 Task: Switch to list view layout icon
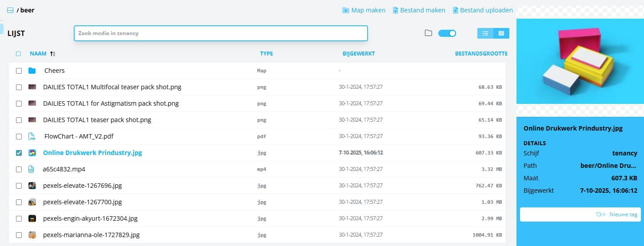click(485, 33)
